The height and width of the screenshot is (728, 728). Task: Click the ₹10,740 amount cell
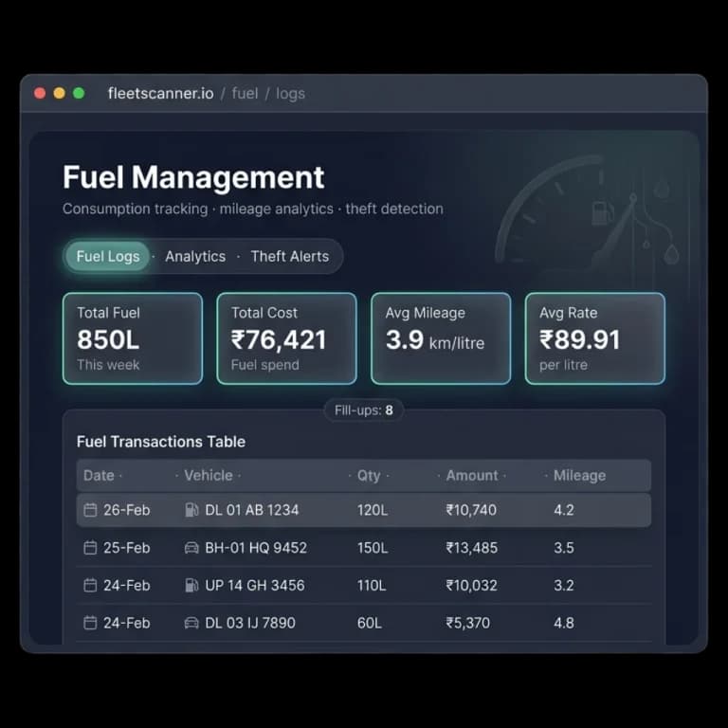[x=471, y=510]
